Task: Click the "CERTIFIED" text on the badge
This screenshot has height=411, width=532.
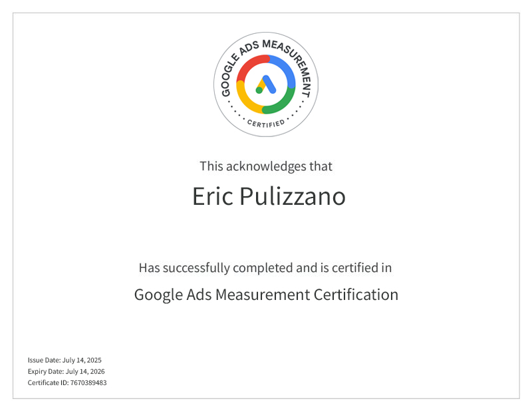Action: 266,124
